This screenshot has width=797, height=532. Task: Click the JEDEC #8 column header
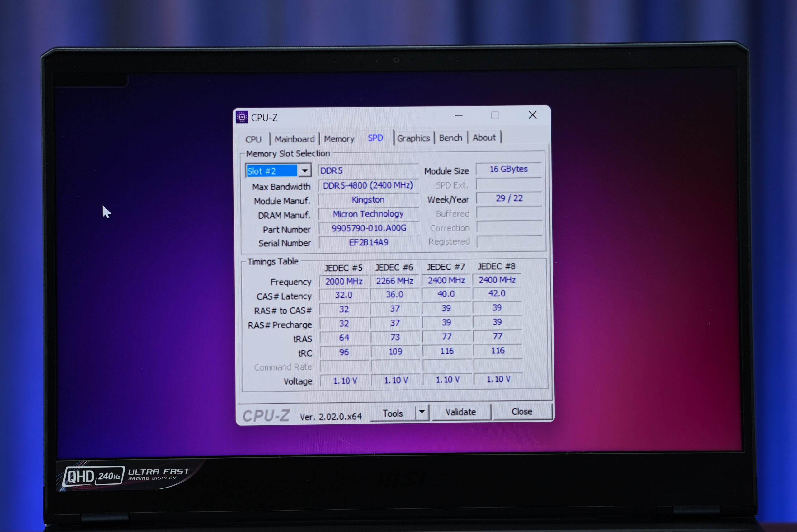coord(496,266)
